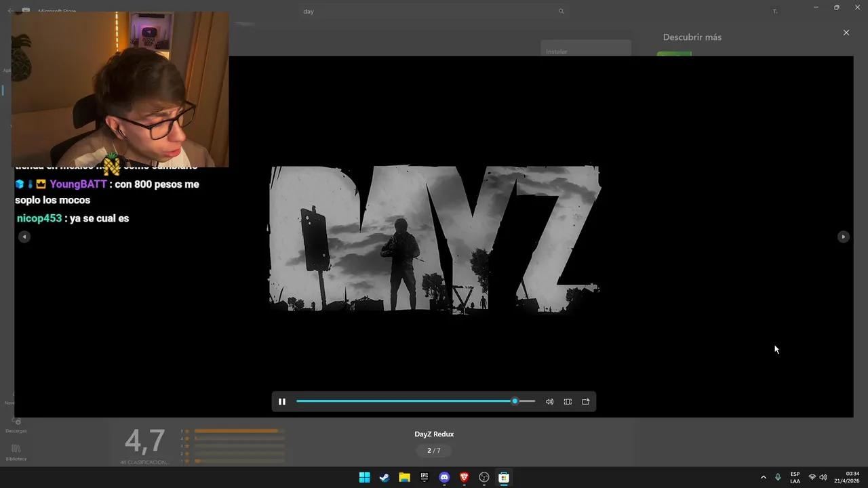Viewport: 868px width, 488px height.
Task: Expand the hidden system tray icons
Action: tap(763, 477)
